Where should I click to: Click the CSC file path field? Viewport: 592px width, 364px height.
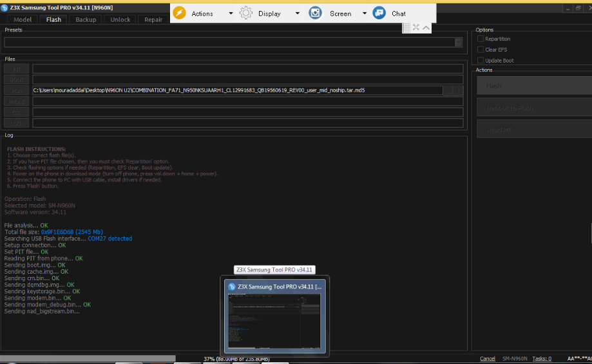[247, 112]
